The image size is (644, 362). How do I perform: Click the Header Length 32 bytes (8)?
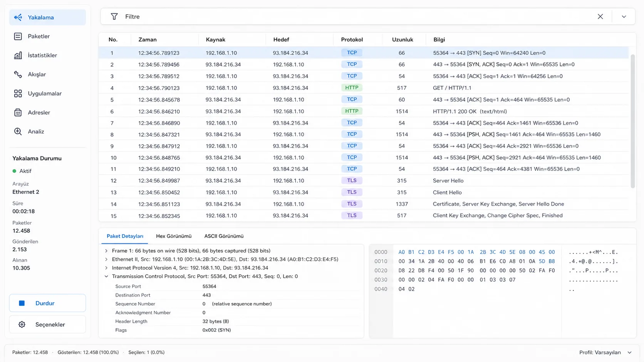[x=215, y=321]
